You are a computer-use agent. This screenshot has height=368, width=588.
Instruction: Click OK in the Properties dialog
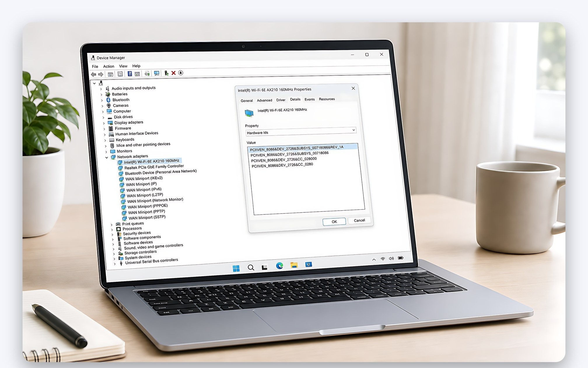[334, 222]
